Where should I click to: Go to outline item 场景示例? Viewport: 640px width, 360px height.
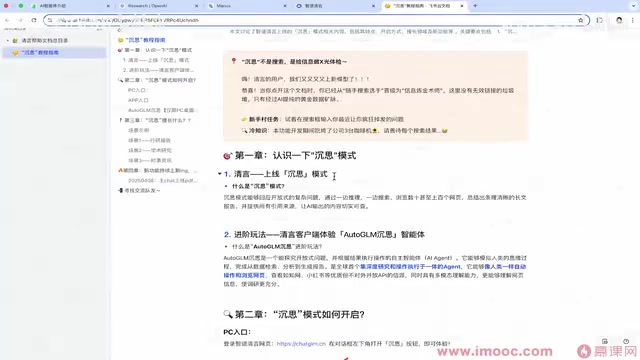[139, 130]
